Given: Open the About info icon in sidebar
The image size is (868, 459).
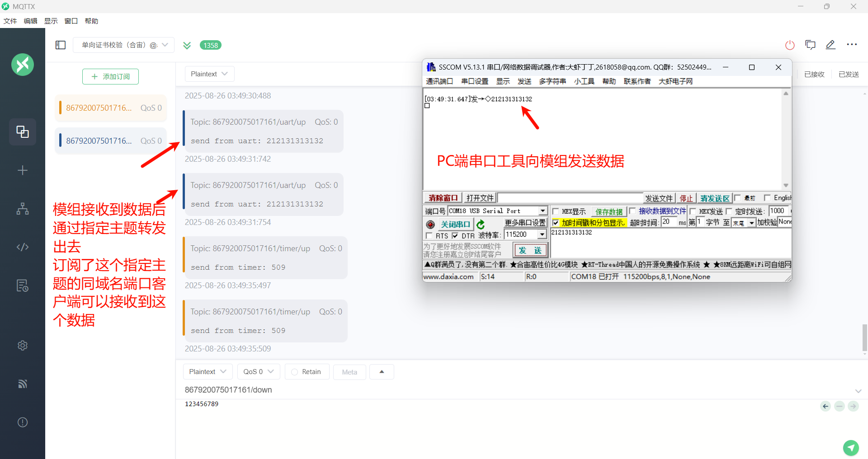Looking at the screenshot, I should [x=23, y=422].
